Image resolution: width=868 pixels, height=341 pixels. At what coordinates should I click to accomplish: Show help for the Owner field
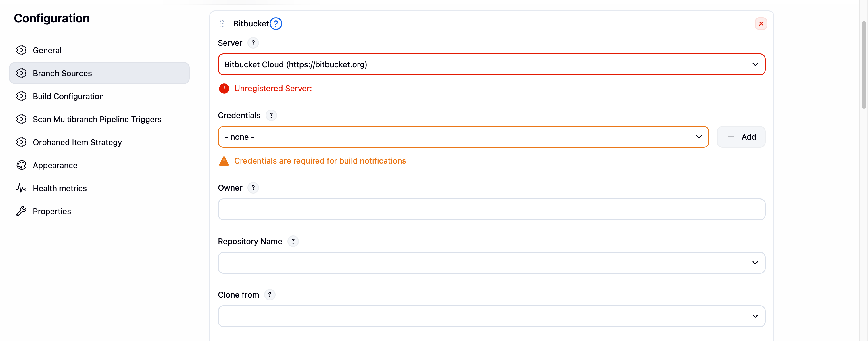[253, 188]
